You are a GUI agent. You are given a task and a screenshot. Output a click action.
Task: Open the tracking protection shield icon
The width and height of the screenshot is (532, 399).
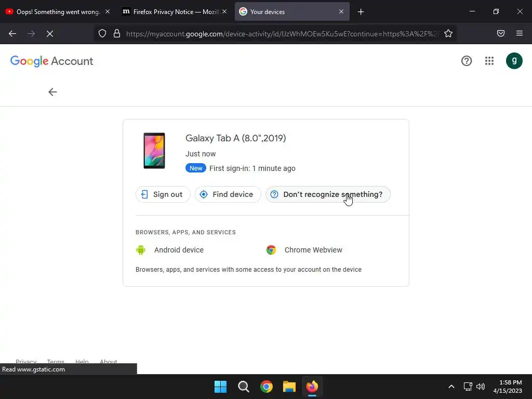point(102,33)
